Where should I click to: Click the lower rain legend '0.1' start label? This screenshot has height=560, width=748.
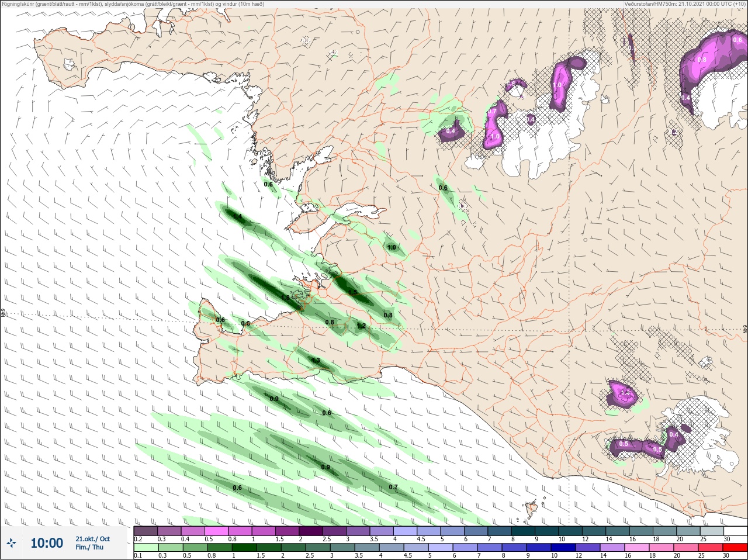138,556
